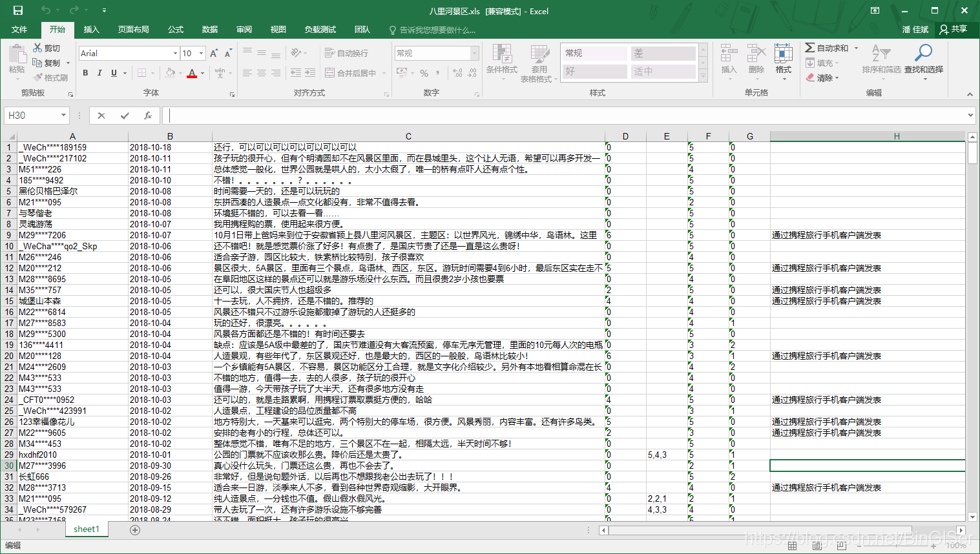This screenshot has height=554, width=980.
Task: Toggle Bold formatting button
Action: 85,73
